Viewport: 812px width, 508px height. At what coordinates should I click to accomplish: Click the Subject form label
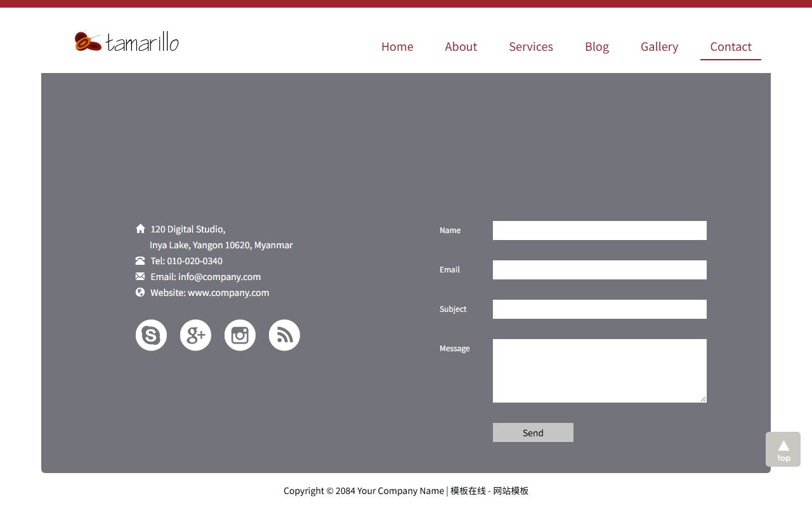(x=453, y=309)
